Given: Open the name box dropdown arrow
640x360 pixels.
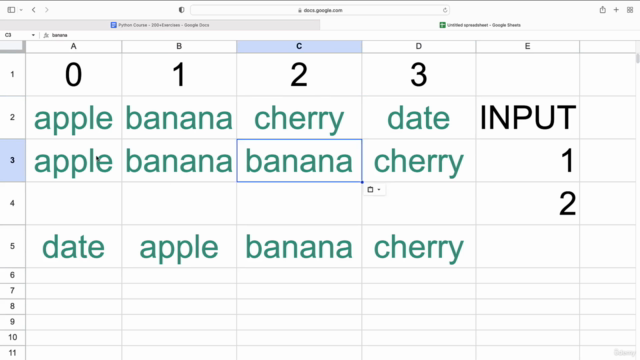Looking at the screenshot, I should click(33, 35).
